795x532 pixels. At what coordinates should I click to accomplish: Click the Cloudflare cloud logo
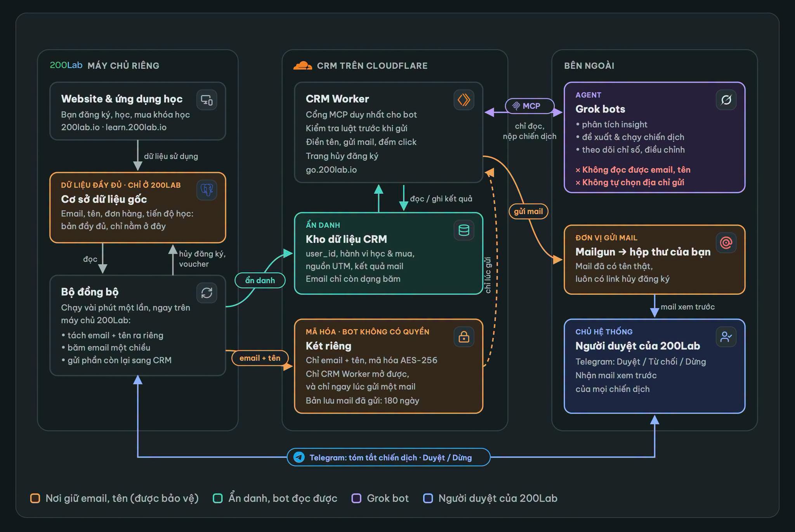[x=302, y=66]
